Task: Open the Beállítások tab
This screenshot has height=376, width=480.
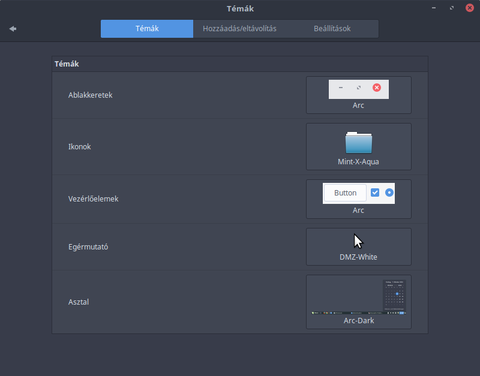Action: (x=332, y=29)
